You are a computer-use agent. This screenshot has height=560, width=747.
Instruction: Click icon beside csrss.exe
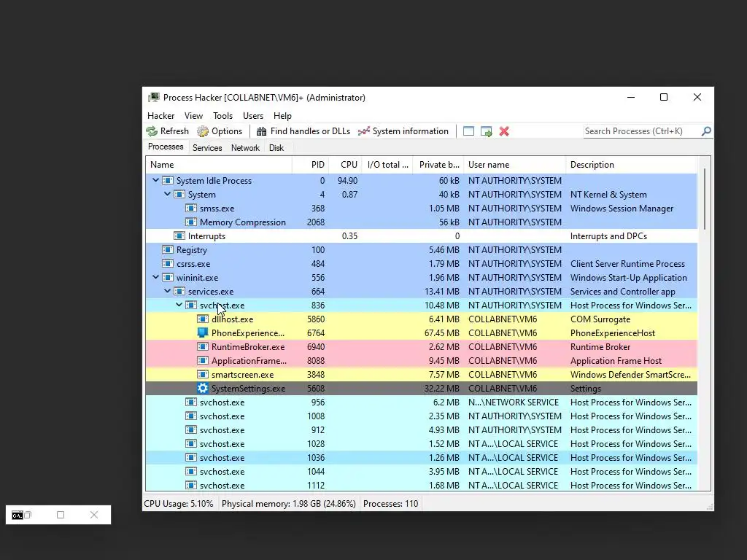click(168, 264)
